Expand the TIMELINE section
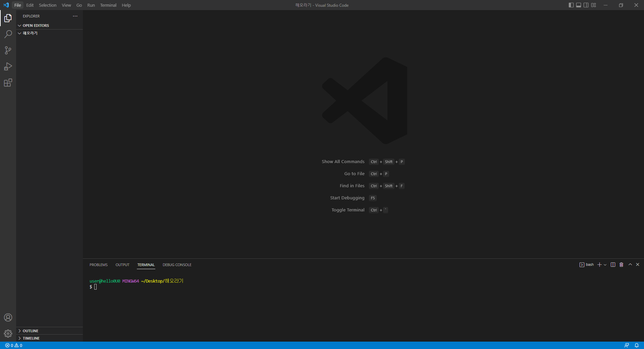This screenshot has height=349, width=644. (49, 338)
